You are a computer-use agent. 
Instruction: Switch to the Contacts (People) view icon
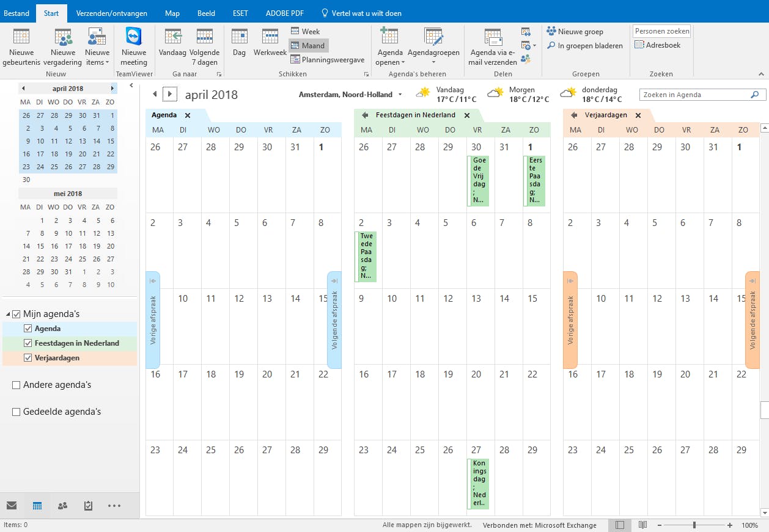click(63, 506)
